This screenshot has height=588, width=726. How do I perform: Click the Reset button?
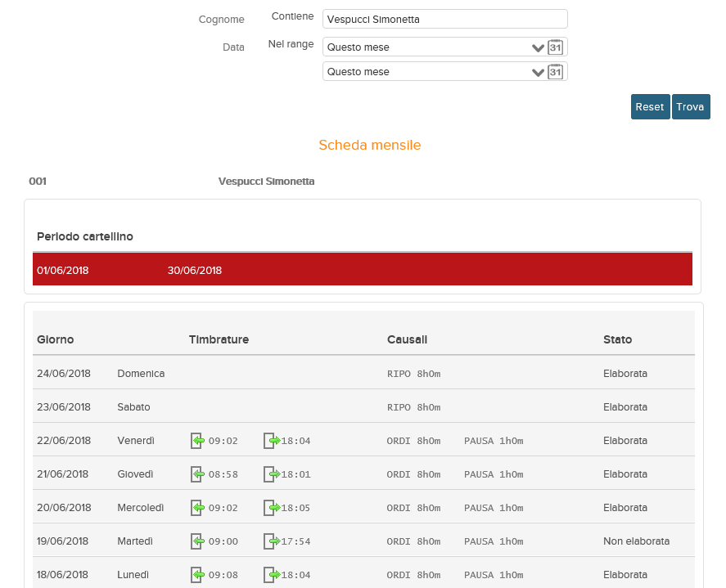[650, 107]
